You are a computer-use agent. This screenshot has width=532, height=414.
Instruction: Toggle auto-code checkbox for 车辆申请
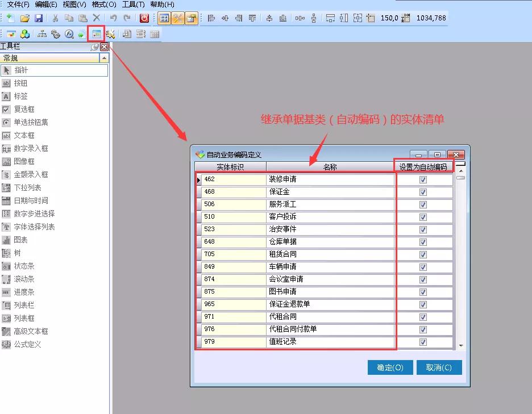tap(423, 267)
